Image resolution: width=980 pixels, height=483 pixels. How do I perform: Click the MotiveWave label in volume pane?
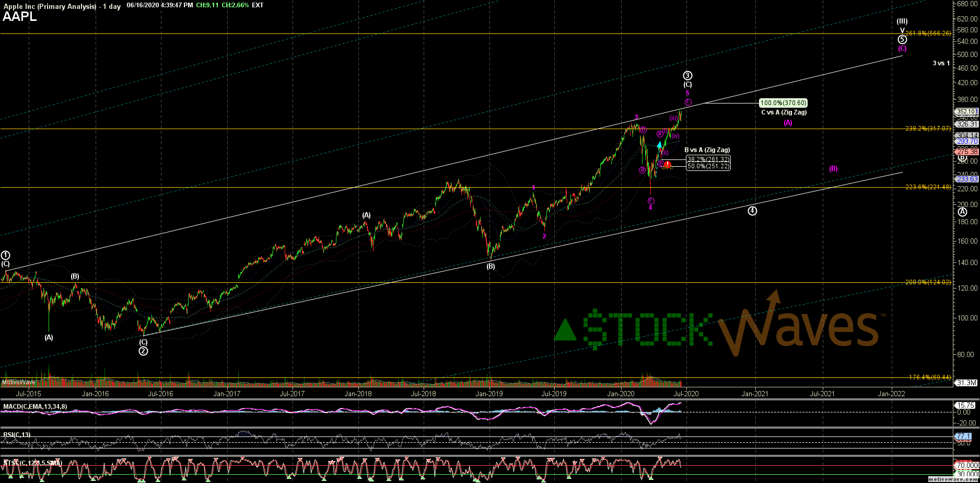19,383
